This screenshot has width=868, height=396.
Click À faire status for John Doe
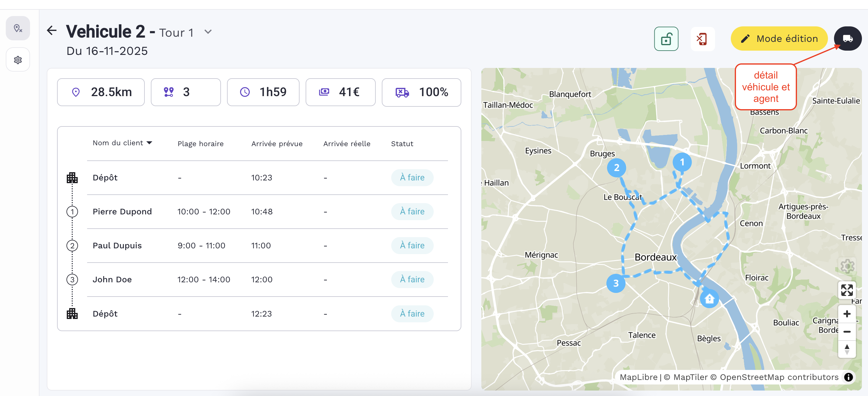[x=412, y=280]
